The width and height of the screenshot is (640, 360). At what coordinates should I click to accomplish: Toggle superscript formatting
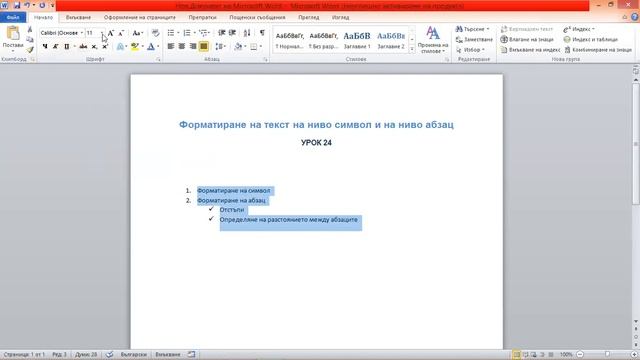point(105,47)
